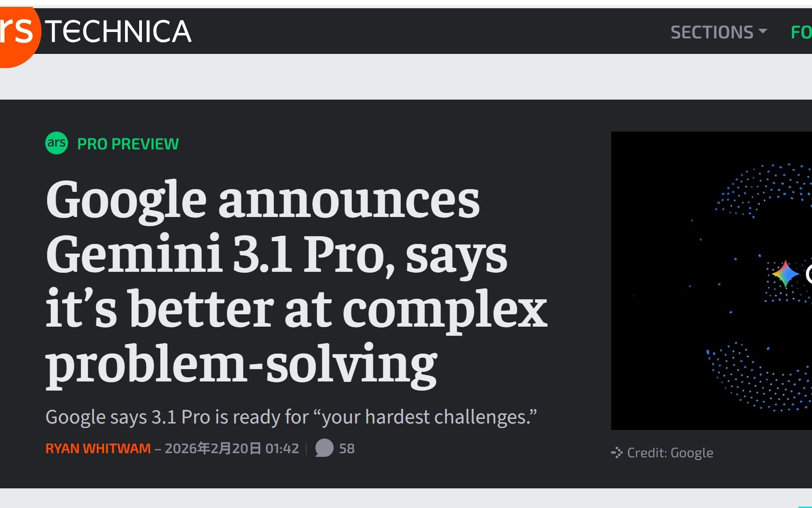Click the icon beside Credit: Google
The height and width of the screenshot is (508, 812).
coord(617,453)
